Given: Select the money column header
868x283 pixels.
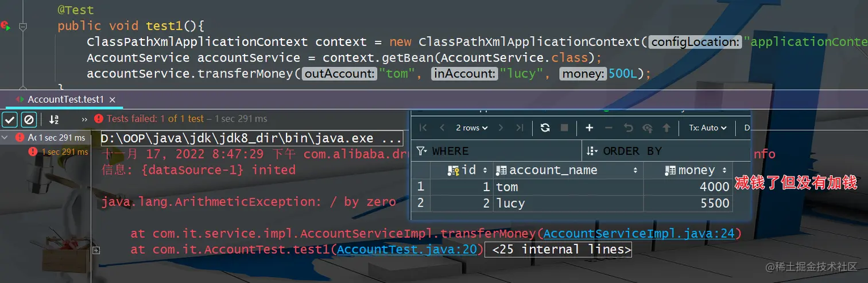Looking at the screenshot, I should pos(688,170).
